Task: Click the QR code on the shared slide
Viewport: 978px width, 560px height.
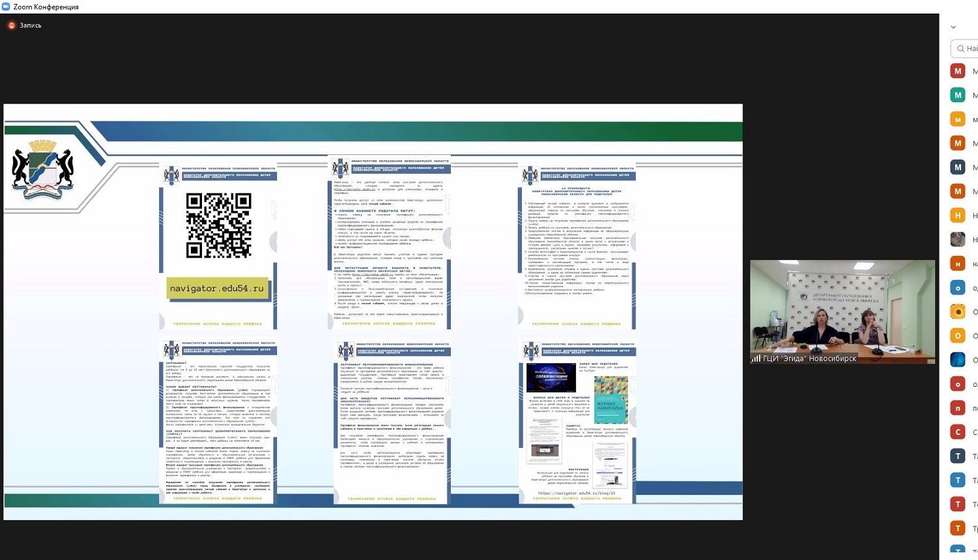Action: click(218, 225)
